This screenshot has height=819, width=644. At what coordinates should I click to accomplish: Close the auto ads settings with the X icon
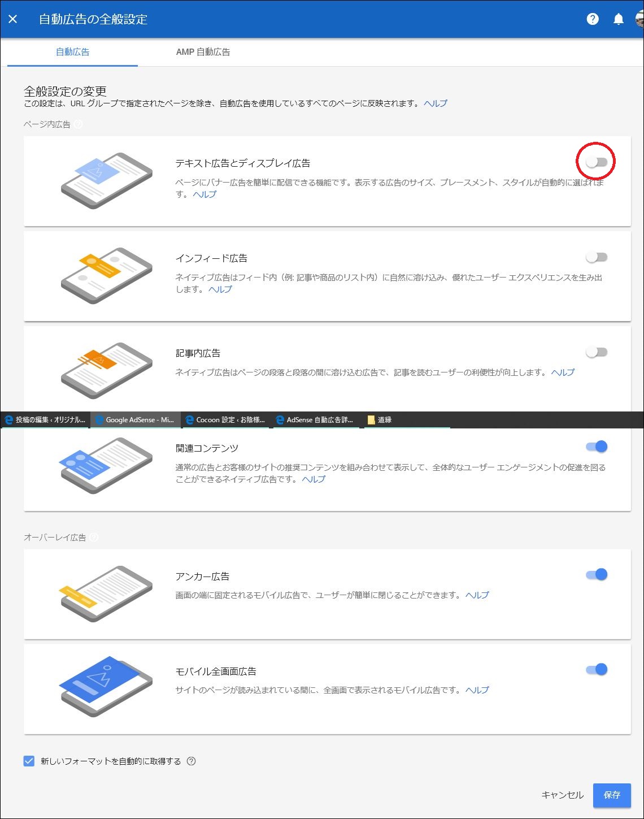(x=13, y=19)
